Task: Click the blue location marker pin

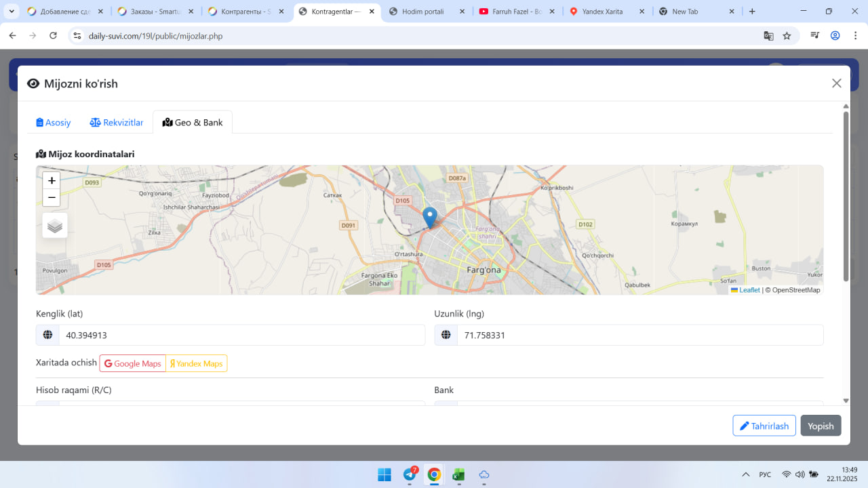Action: click(x=429, y=217)
